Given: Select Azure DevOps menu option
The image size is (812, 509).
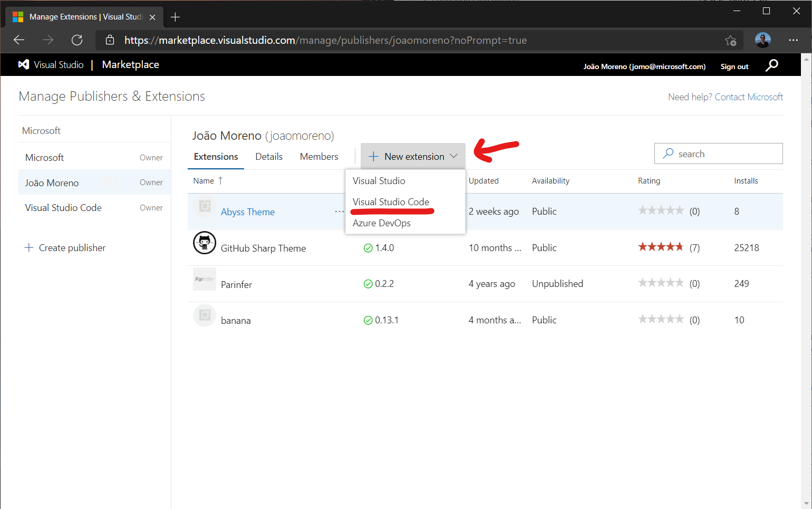Looking at the screenshot, I should pos(381,223).
